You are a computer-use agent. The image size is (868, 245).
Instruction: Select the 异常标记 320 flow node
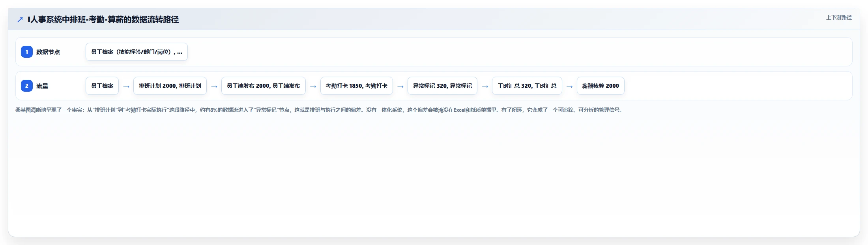pyautogui.click(x=442, y=86)
